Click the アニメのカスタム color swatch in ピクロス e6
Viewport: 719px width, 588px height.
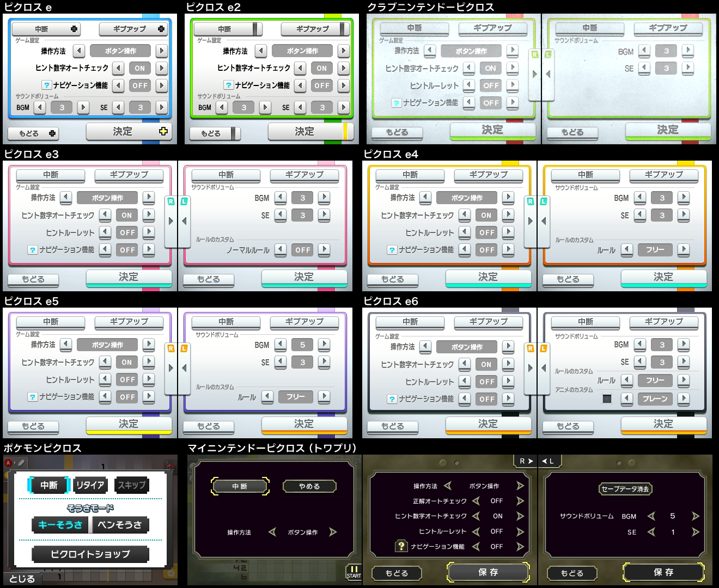(606, 399)
